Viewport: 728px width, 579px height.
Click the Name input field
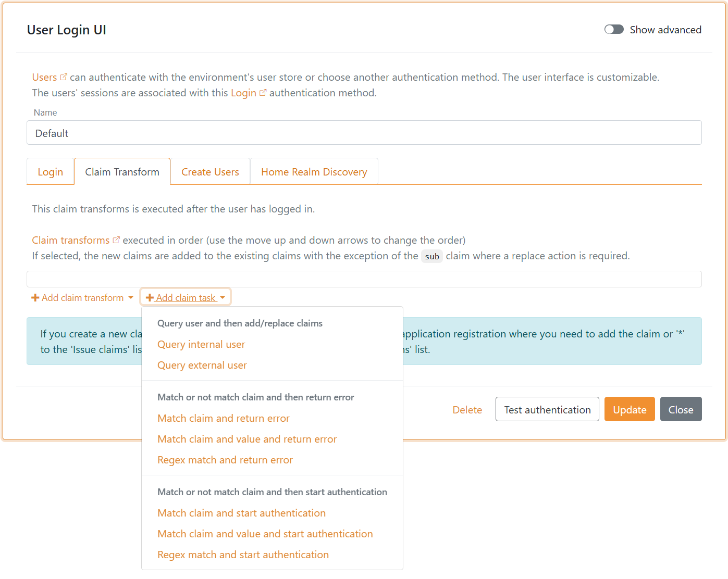pyautogui.click(x=364, y=133)
